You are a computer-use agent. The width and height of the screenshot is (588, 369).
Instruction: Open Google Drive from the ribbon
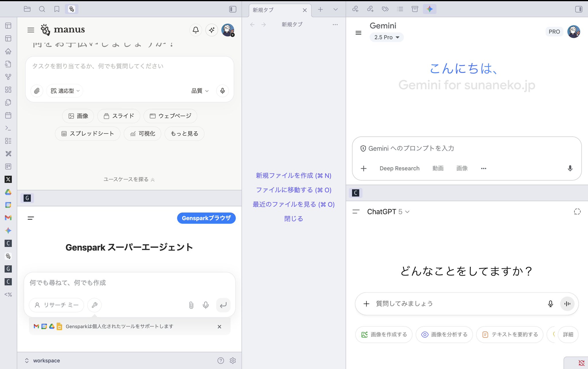click(8, 192)
